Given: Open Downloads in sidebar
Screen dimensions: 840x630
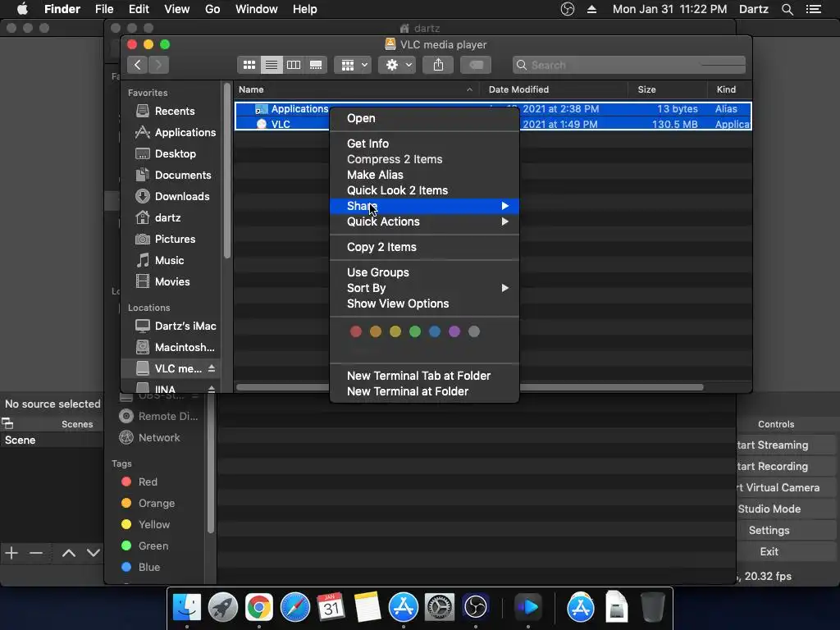Looking at the screenshot, I should click(x=172, y=197).
